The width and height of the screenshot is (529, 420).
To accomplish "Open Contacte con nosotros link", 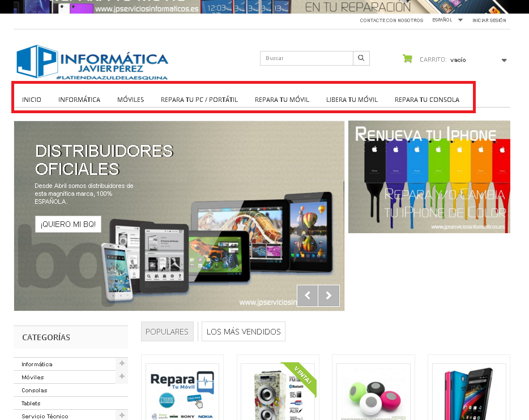I will tap(391, 20).
